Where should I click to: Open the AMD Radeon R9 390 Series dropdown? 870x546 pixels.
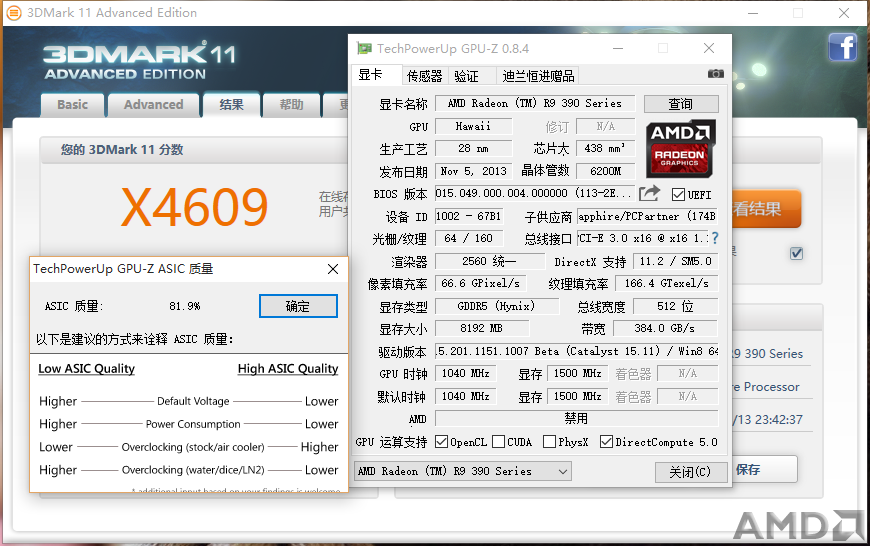(x=463, y=471)
